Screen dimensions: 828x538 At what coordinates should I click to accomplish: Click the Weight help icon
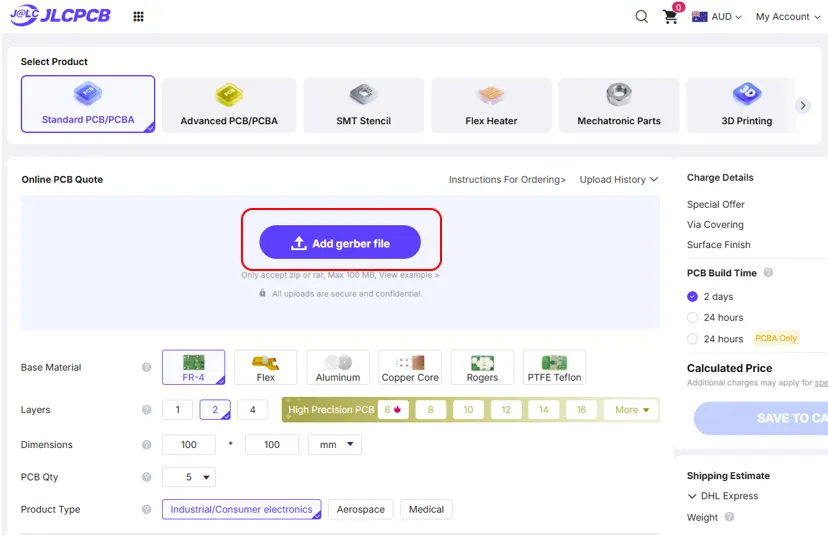[729, 517]
